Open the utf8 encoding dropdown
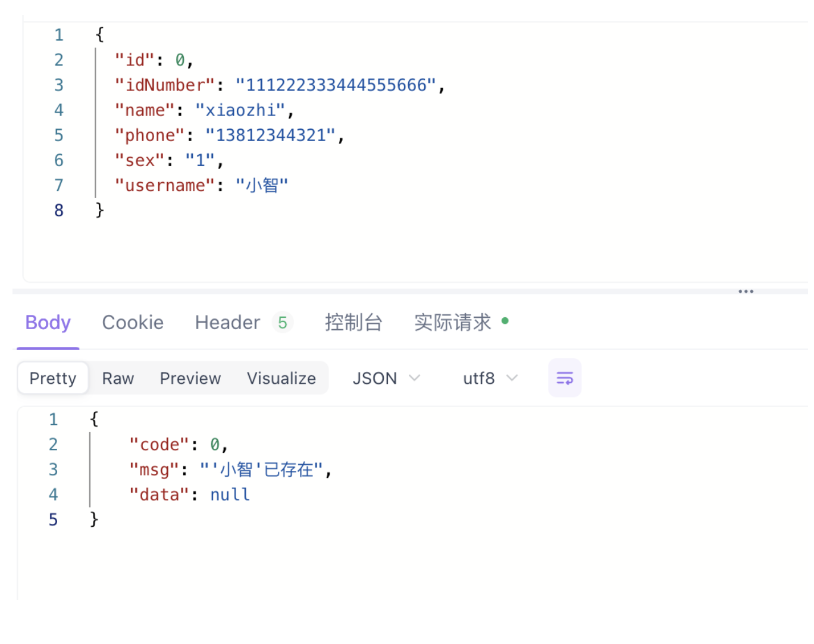The height and width of the screenshot is (644, 814). point(490,379)
